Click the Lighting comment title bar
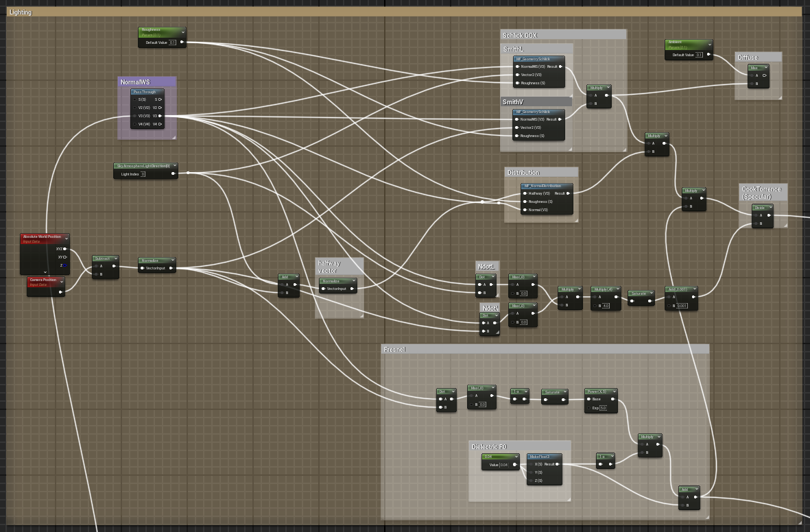Viewport: 810px width, 532px height. point(21,12)
